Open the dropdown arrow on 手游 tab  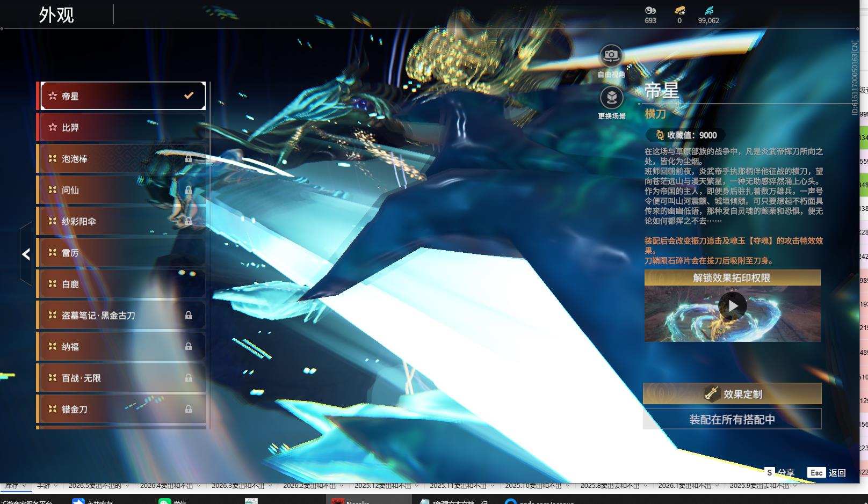[56, 486]
